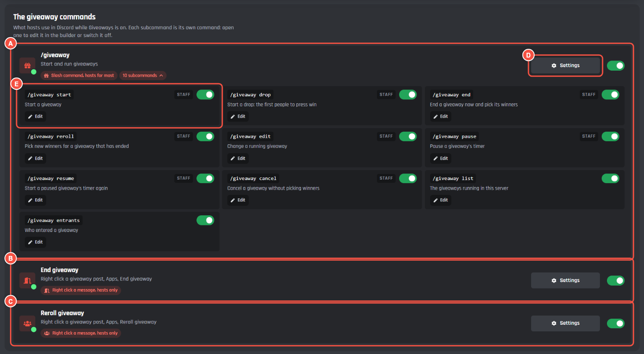Image resolution: width=644 pixels, height=354 pixels.
Task: Click the gear icon in End giveaway Settings
Action: click(554, 280)
